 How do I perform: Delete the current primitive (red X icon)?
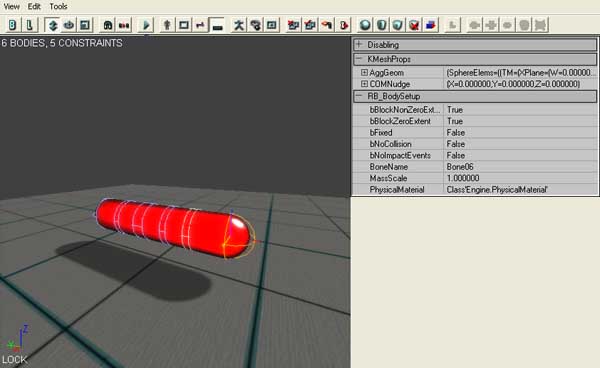click(414, 25)
